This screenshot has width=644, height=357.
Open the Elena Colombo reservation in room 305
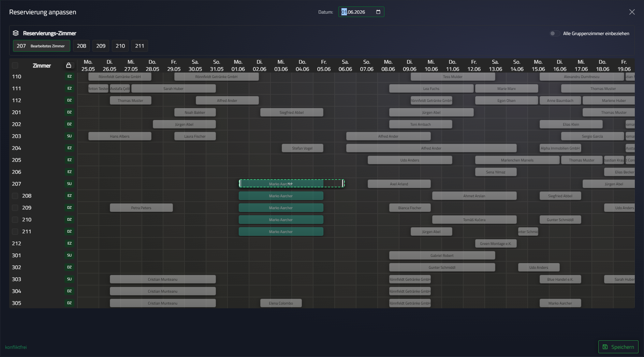(x=281, y=303)
